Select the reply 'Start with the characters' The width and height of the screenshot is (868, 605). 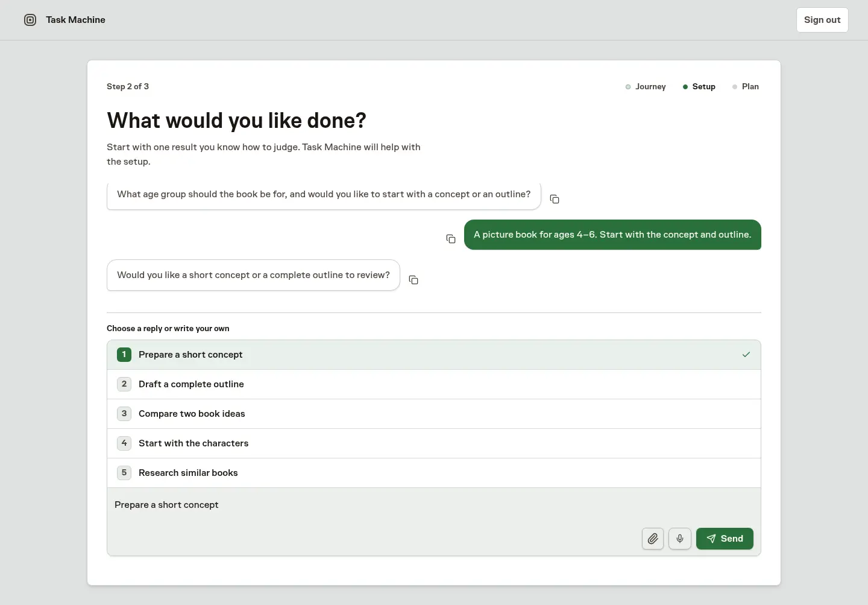tap(434, 443)
